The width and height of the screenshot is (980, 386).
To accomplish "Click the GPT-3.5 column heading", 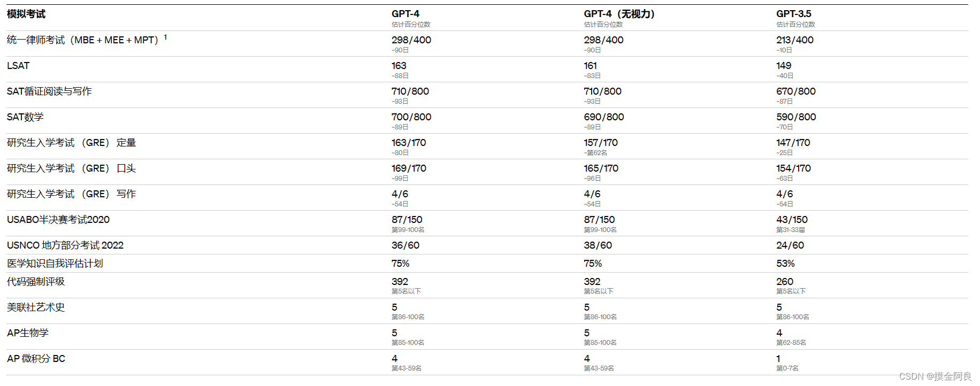I will pyautogui.click(x=794, y=14).
